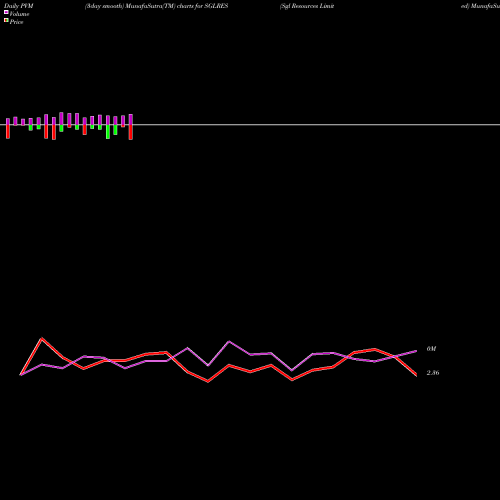The width and height of the screenshot is (500, 500).
Task: Click the endpoint of the purple volume line
Action: click(416, 351)
